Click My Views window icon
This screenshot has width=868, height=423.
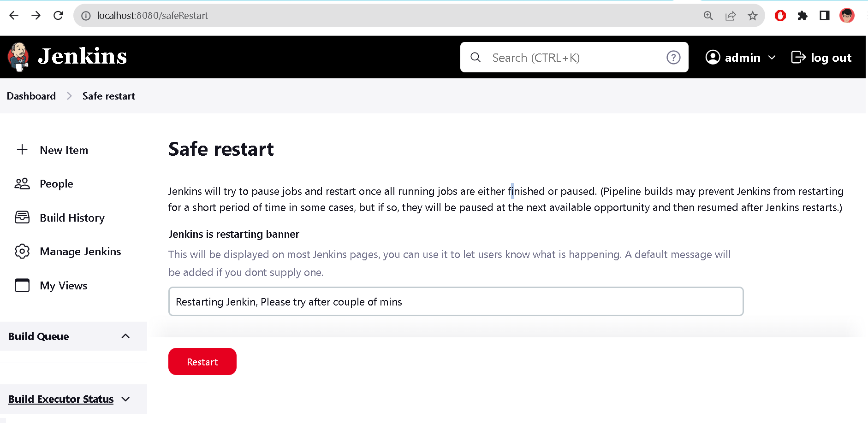click(22, 285)
